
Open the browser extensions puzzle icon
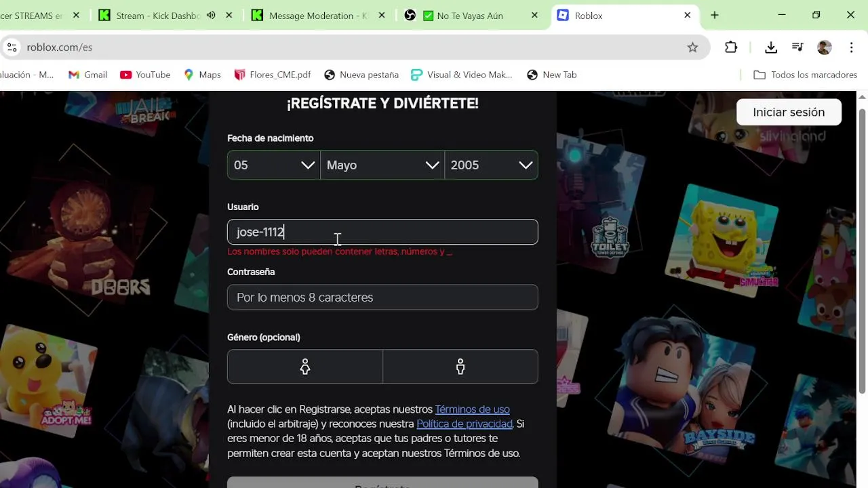point(731,47)
